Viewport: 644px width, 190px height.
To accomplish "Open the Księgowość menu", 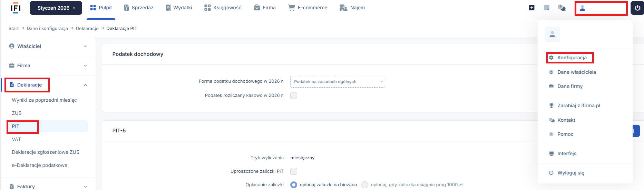I will (223, 8).
